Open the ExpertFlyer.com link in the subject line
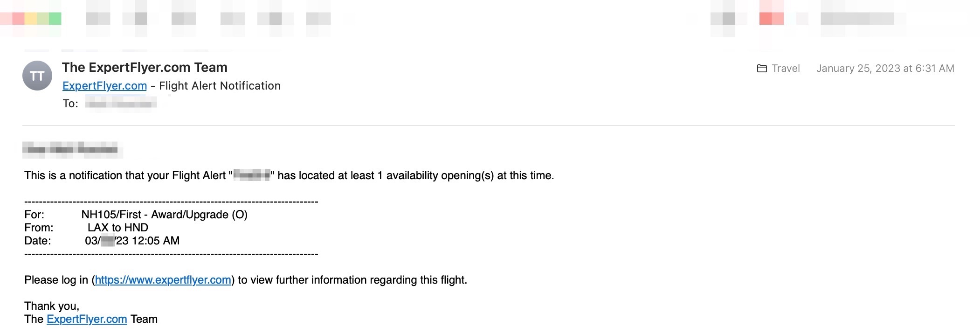Image resolution: width=980 pixels, height=334 pixels. (104, 86)
